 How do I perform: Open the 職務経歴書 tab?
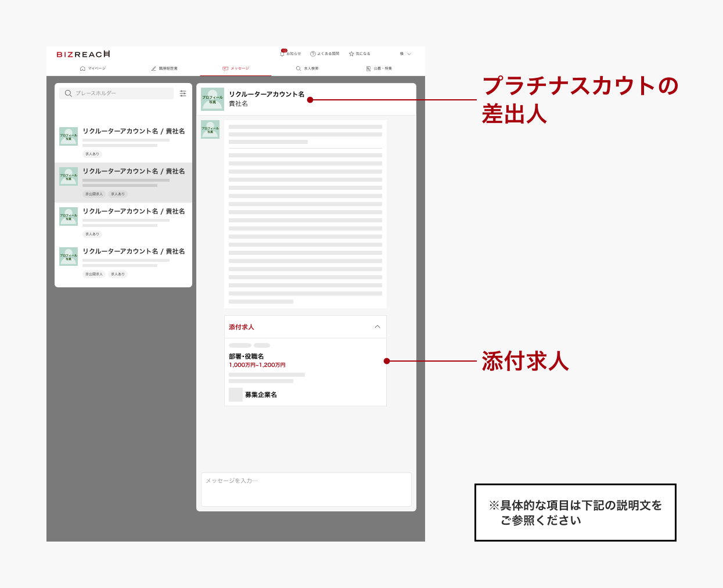pyautogui.click(x=164, y=68)
